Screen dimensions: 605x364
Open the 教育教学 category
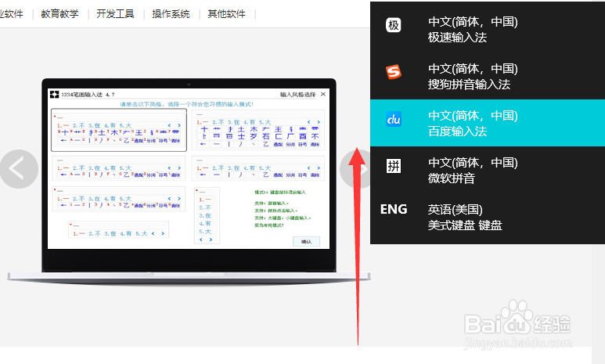pos(59,14)
